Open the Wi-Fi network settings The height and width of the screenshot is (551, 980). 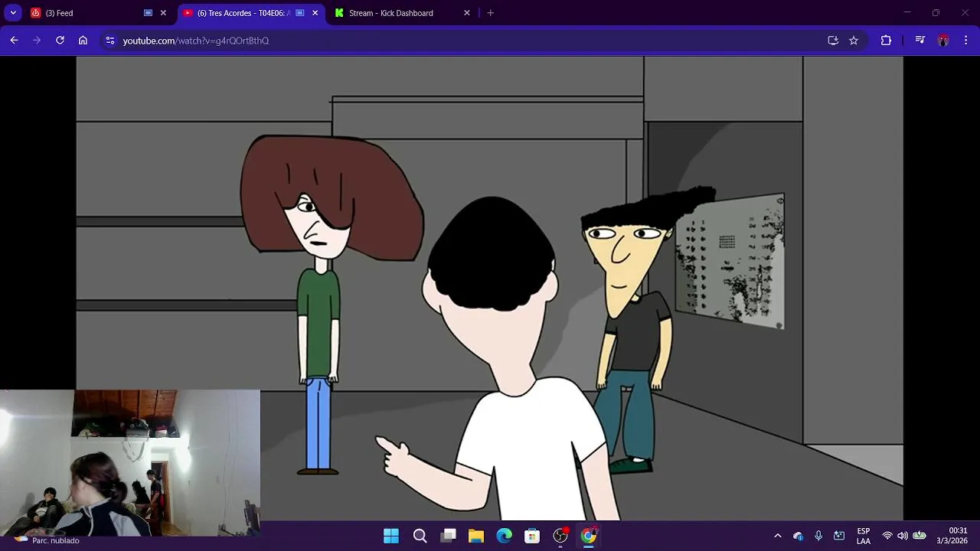tap(887, 536)
